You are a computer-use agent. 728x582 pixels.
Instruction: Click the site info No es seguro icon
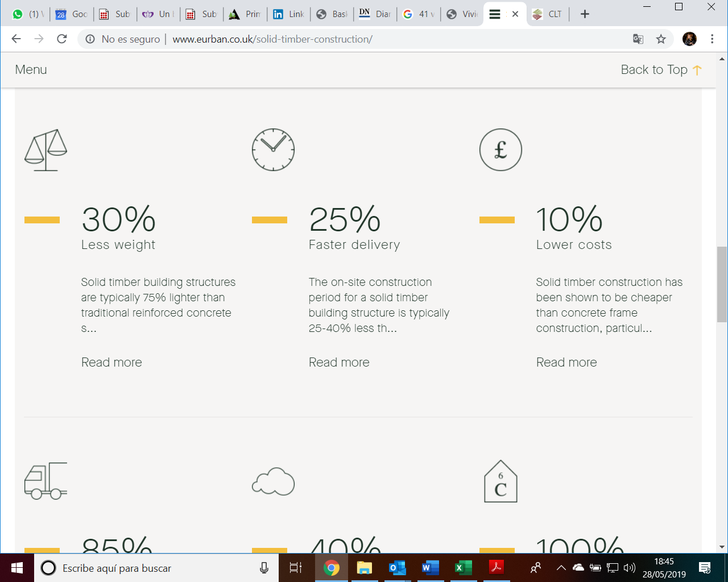coord(90,39)
